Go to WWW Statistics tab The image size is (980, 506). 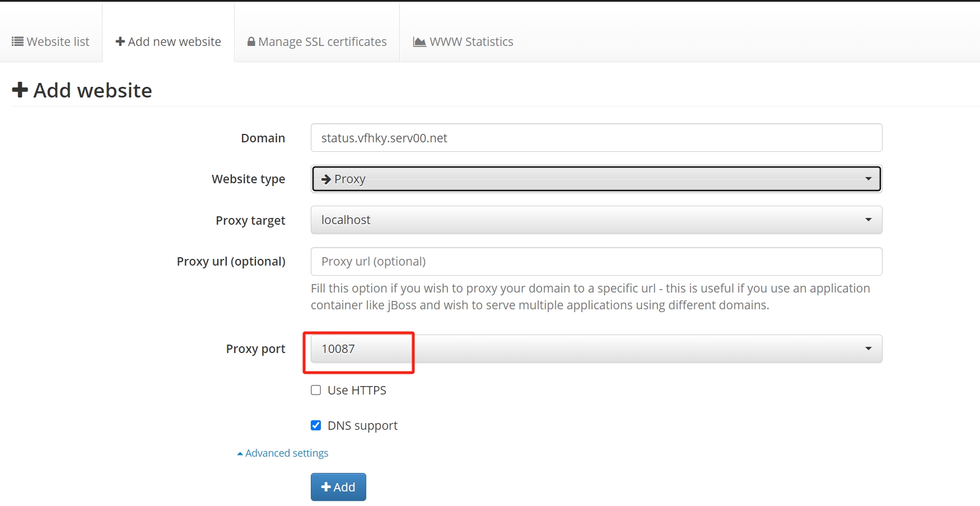[x=463, y=42]
